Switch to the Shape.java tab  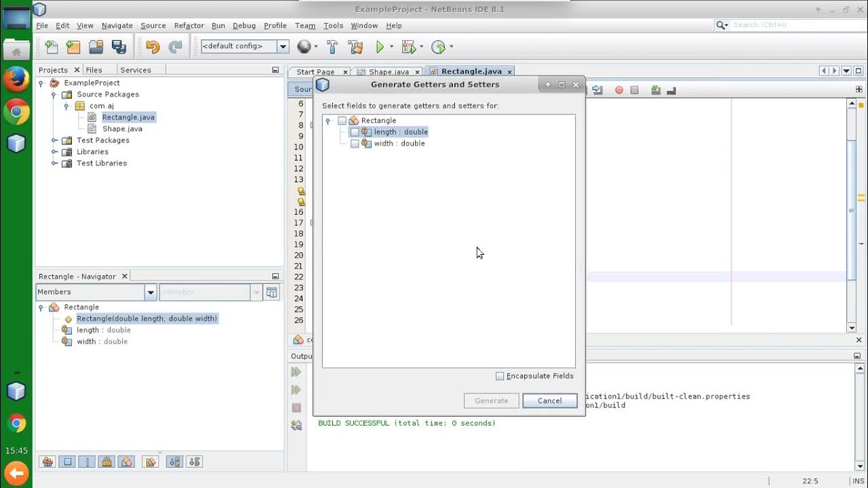[x=389, y=72]
